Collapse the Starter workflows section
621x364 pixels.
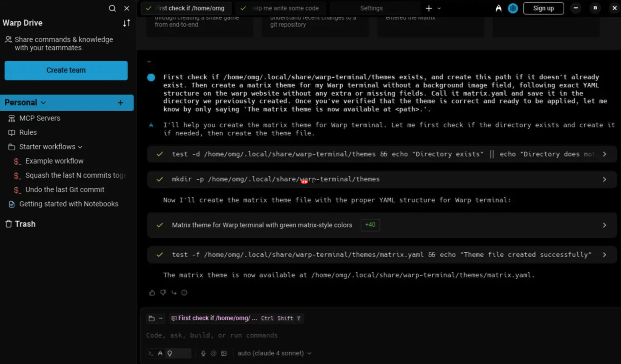[80, 147]
